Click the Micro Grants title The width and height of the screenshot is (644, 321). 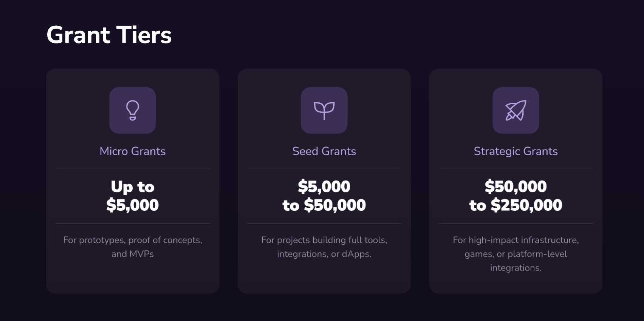pyautogui.click(x=132, y=151)
